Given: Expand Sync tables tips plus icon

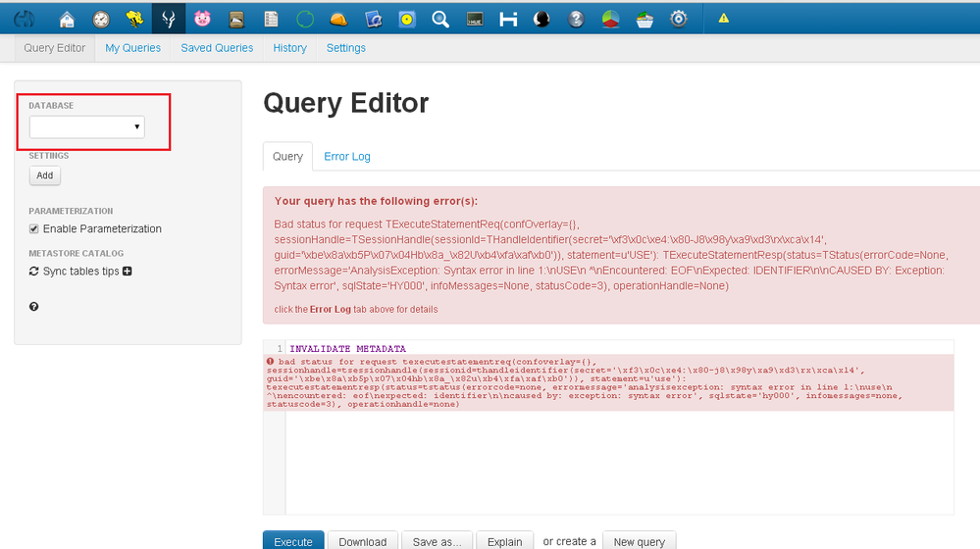Looking at the screenshot, I should 127,271.
